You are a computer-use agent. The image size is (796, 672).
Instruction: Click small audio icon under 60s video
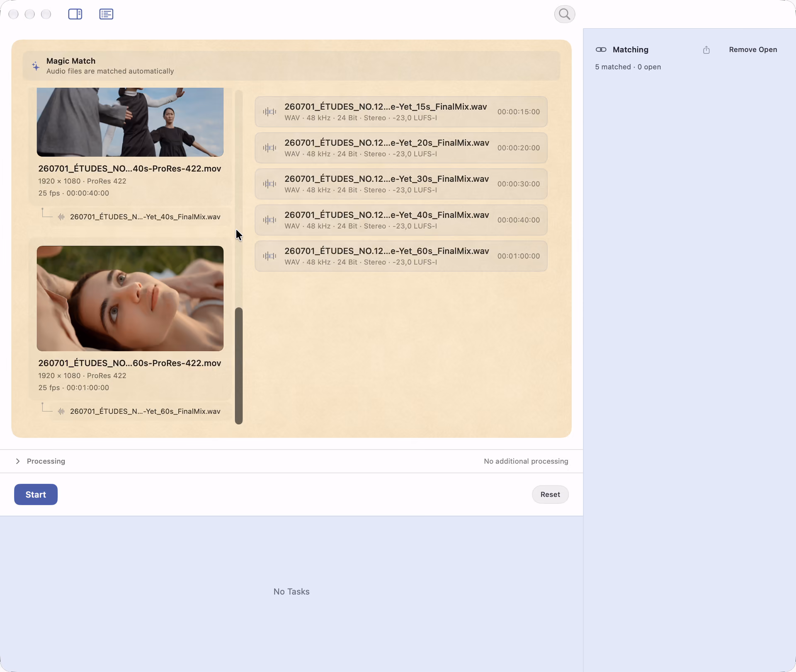click(61, 411)
